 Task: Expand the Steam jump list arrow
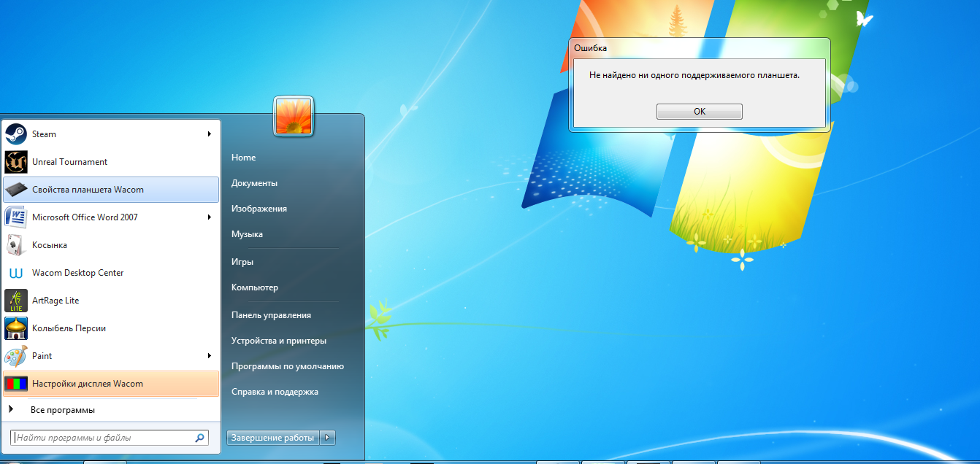(209, 134)
